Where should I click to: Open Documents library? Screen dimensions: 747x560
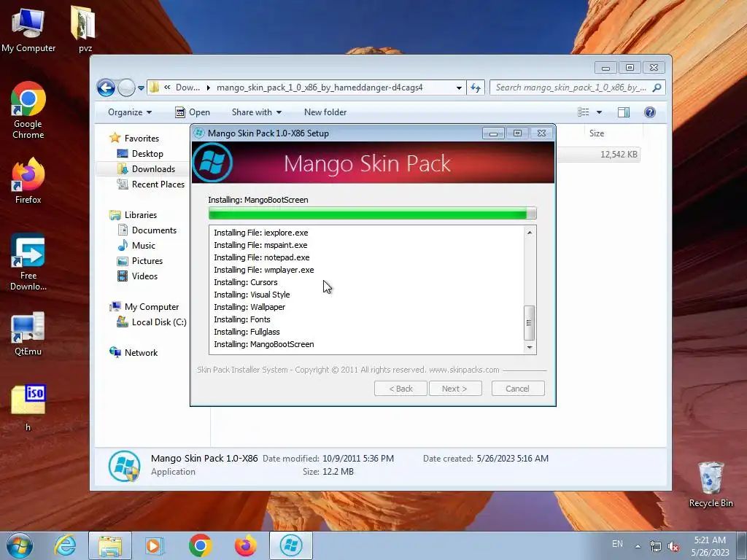pos(147,230)
